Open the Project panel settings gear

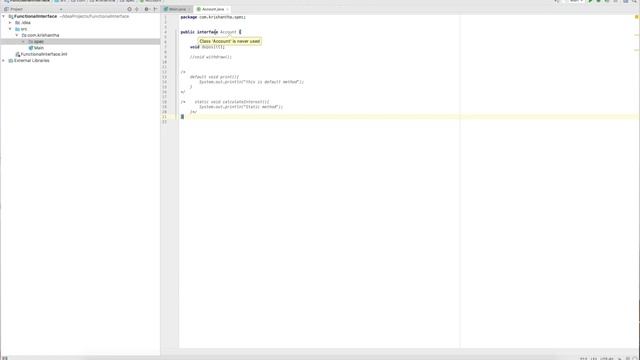[x=147, y=9]
